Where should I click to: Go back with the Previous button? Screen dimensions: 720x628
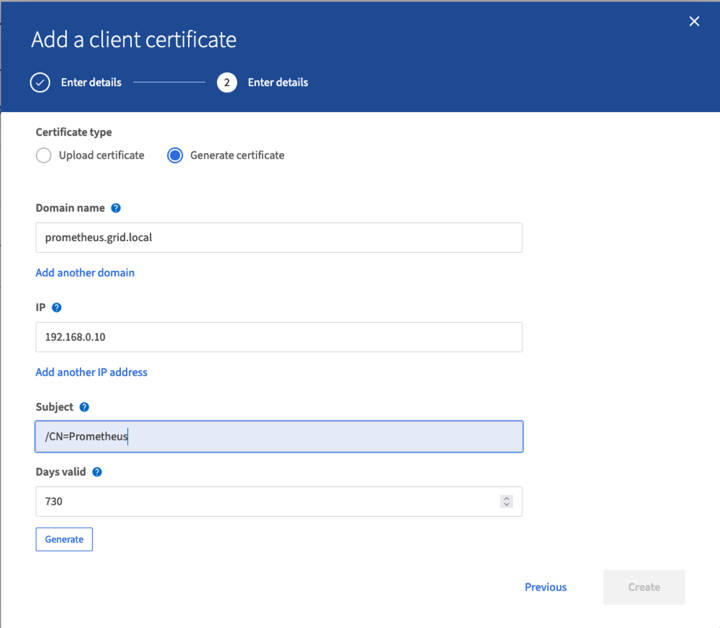[x=545, y=587]
